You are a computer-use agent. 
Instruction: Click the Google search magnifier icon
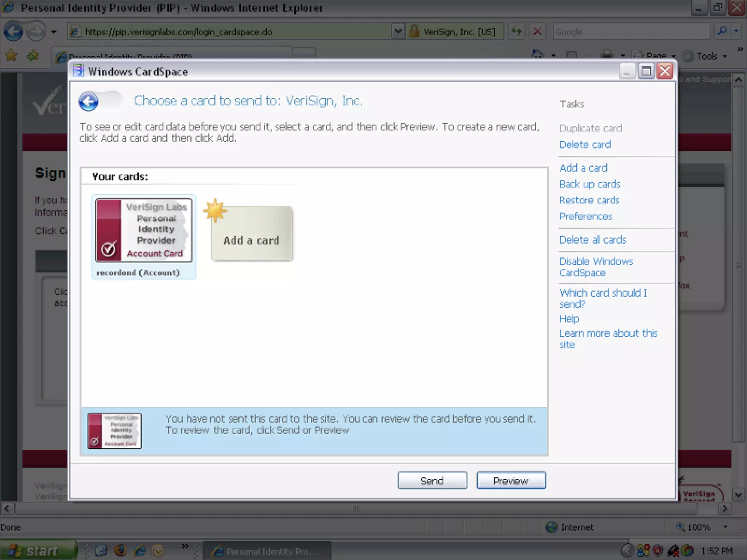tap(722, 31)
